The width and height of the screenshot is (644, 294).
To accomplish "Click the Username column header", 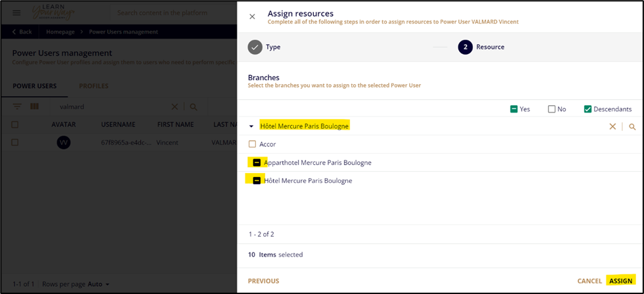I will (118, 124).
